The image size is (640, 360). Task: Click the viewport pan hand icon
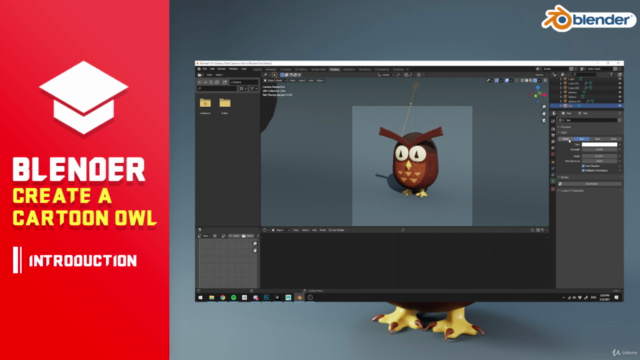tap(544, 113)
